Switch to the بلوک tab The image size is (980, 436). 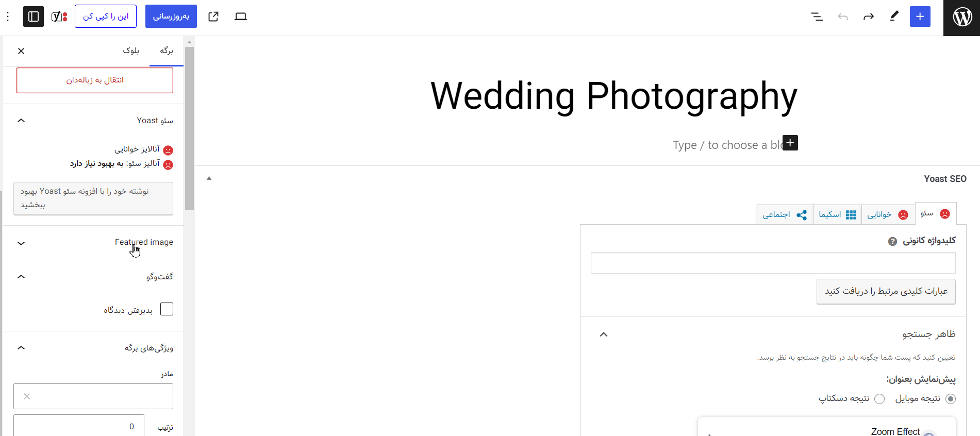(x=131, y=51)
